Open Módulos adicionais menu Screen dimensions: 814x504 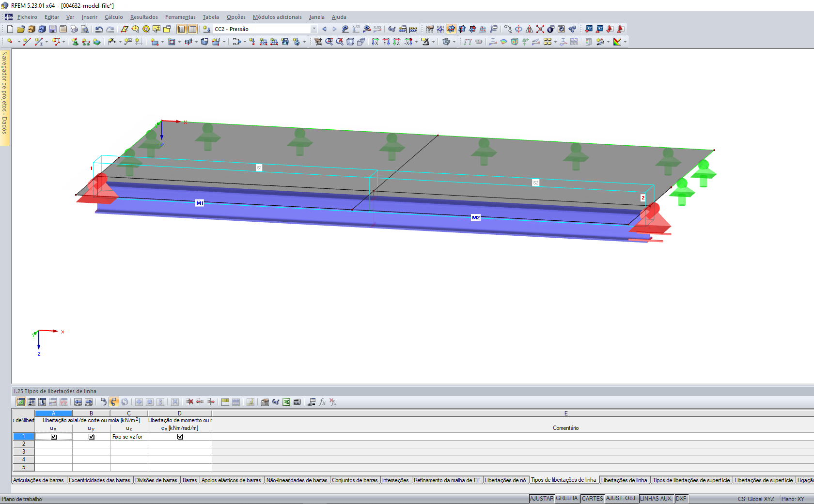pos(277,17)
